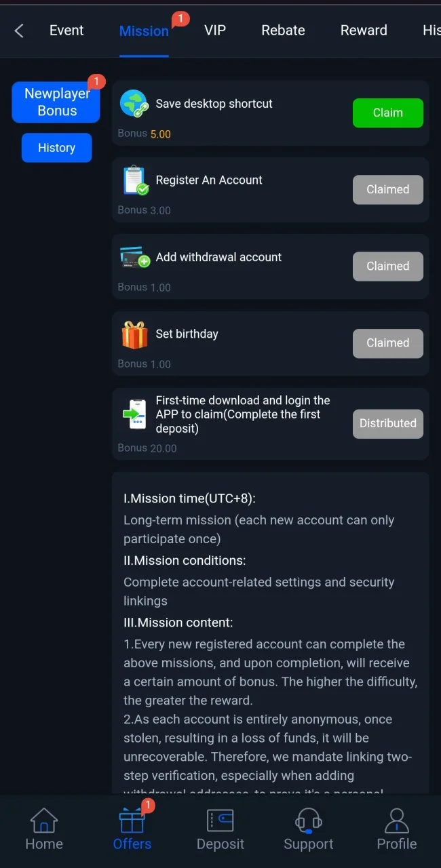Open the Support headset icon

(x=309, y=821)
